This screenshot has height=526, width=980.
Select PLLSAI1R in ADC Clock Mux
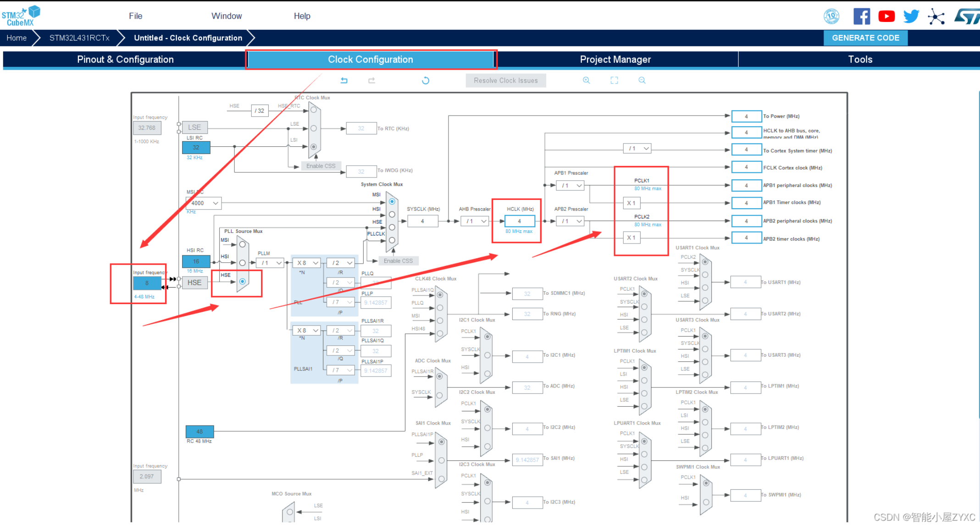point(439,377)
